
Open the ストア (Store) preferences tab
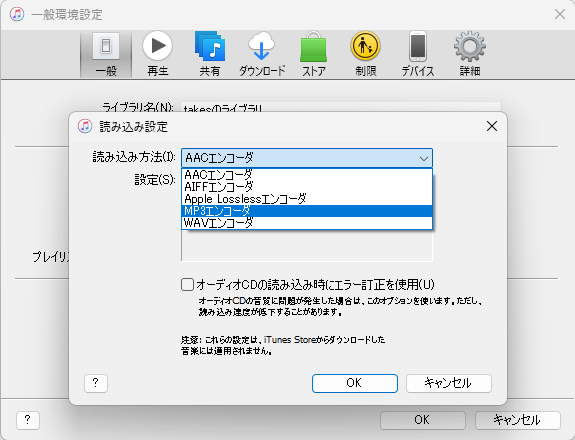click(314, 54)
